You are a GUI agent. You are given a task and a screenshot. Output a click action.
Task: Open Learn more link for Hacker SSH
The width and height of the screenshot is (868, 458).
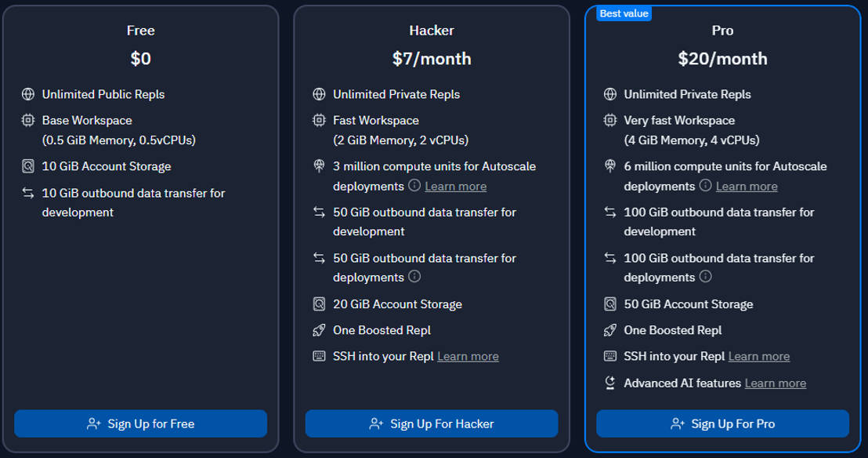click(468, 357)
